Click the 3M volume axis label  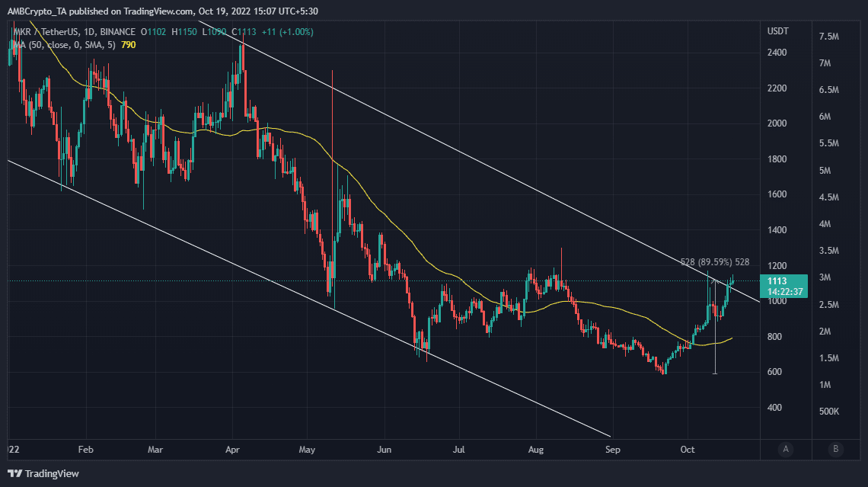coord(825,277)
